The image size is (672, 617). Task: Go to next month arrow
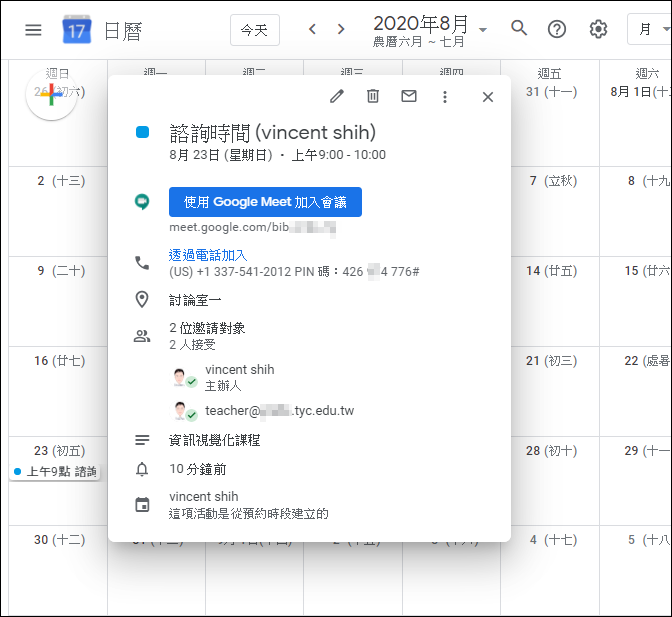[341, 29]
